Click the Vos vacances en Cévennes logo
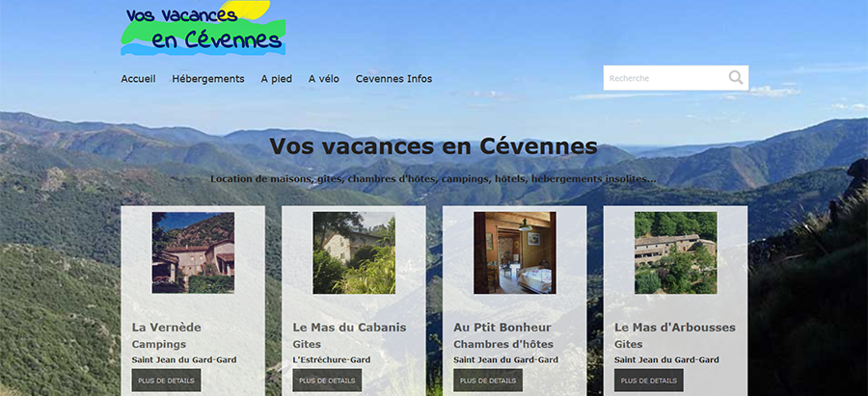Screen dimensions: 868x396 [x=203, y=28]
